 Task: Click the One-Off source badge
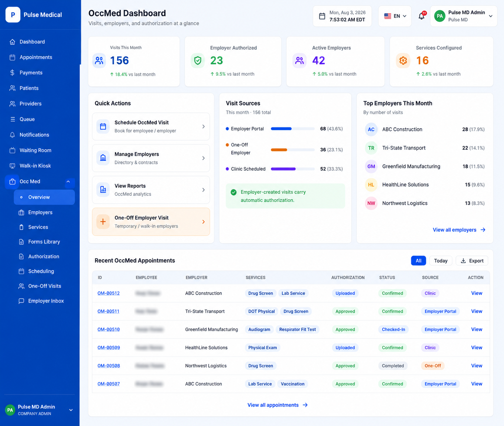[433, 366]
